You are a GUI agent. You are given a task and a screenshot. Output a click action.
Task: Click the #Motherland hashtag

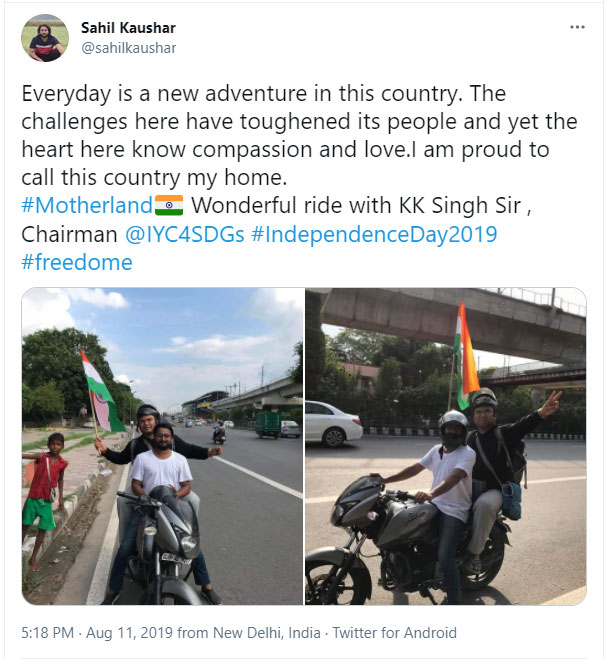tap(87, 206)
